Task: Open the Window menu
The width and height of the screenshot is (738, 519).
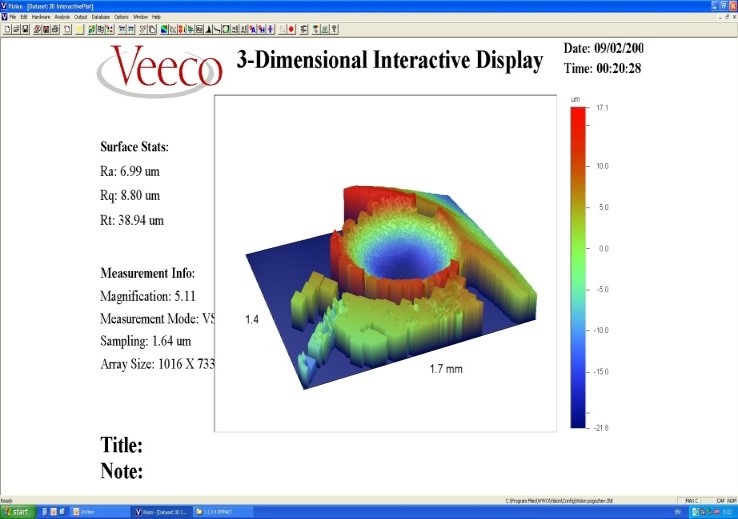Action: tap(140, 17)
